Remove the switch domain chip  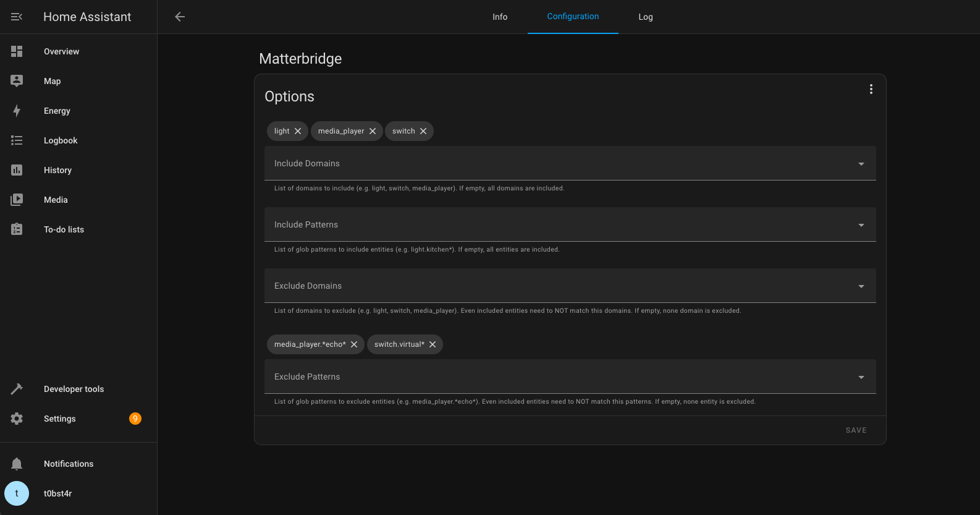[x=423, y=131]
